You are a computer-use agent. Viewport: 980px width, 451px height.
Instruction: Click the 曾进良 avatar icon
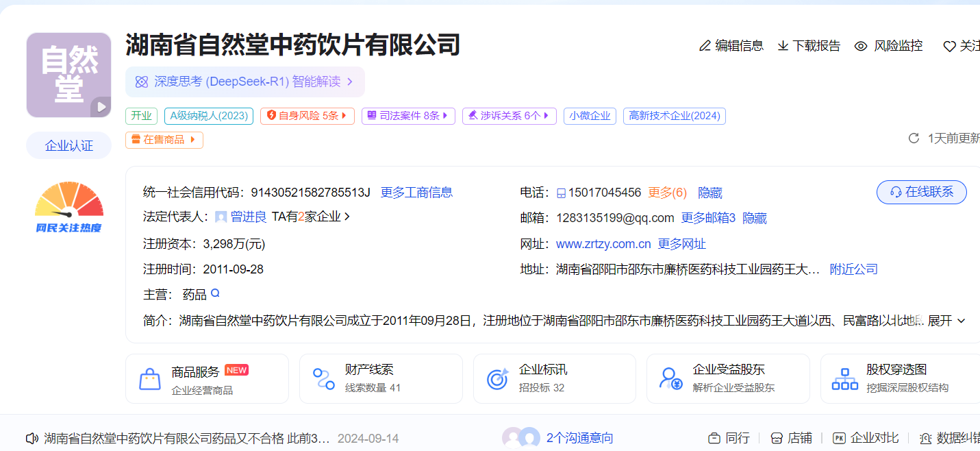click(x=221, y=217)
